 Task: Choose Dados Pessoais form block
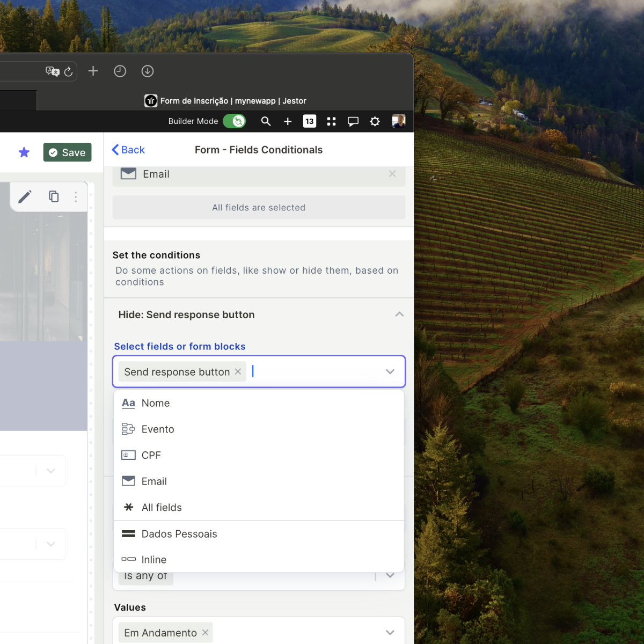pos(259,534)
